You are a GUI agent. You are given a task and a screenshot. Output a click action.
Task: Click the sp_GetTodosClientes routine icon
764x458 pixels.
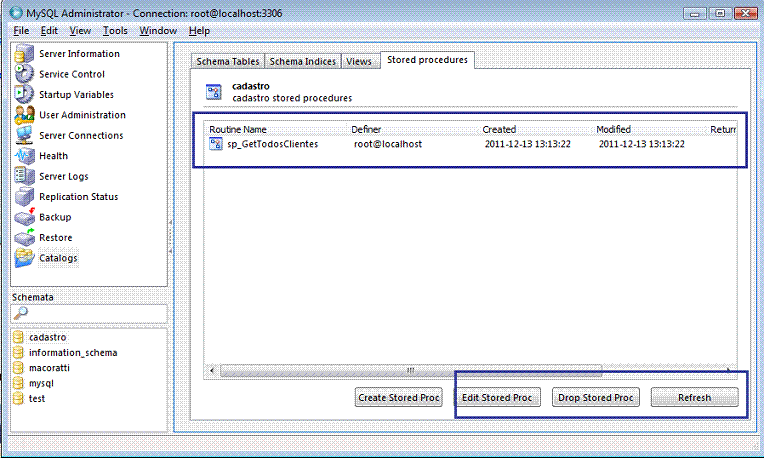[x=216, y=144]
